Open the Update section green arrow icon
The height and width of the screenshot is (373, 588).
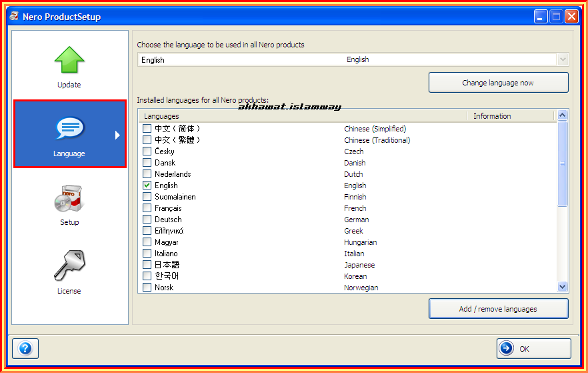pos(69,59)
